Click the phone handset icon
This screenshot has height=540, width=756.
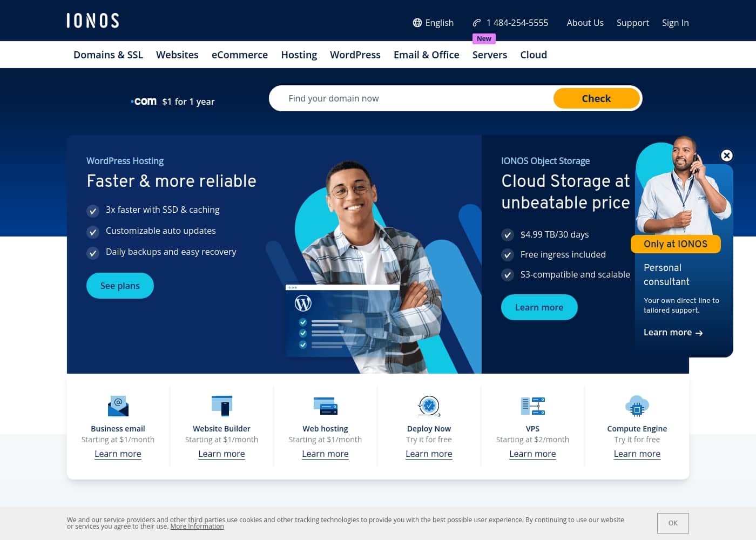click(477, 23)
